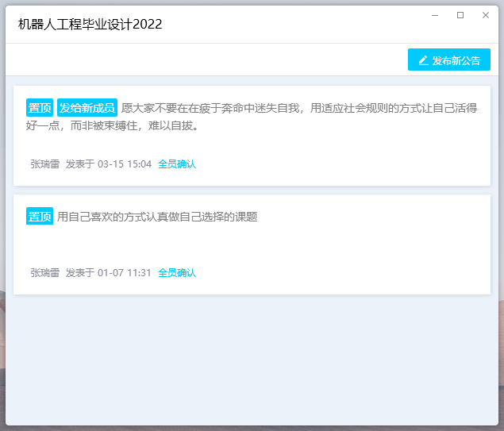Select the timestamp 发表于 01-07 11:31
The height and width of the screenshot is (431, 504).
108,273
